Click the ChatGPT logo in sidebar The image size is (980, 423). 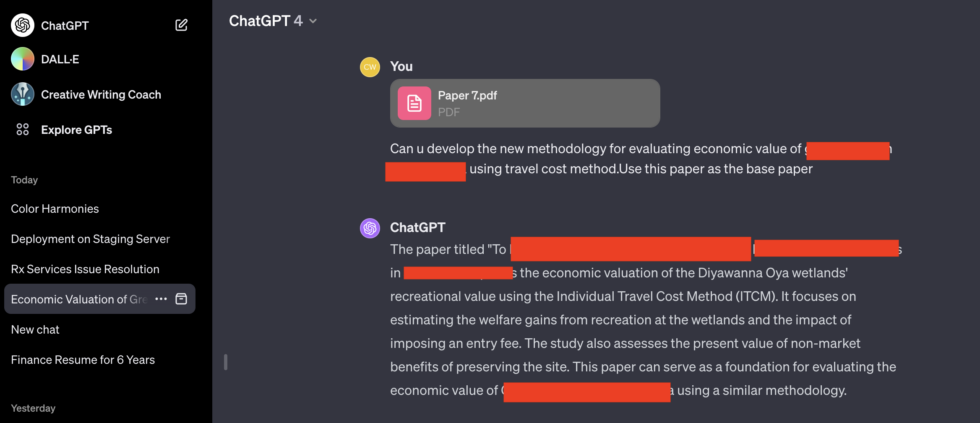click(x=22, y=25)
